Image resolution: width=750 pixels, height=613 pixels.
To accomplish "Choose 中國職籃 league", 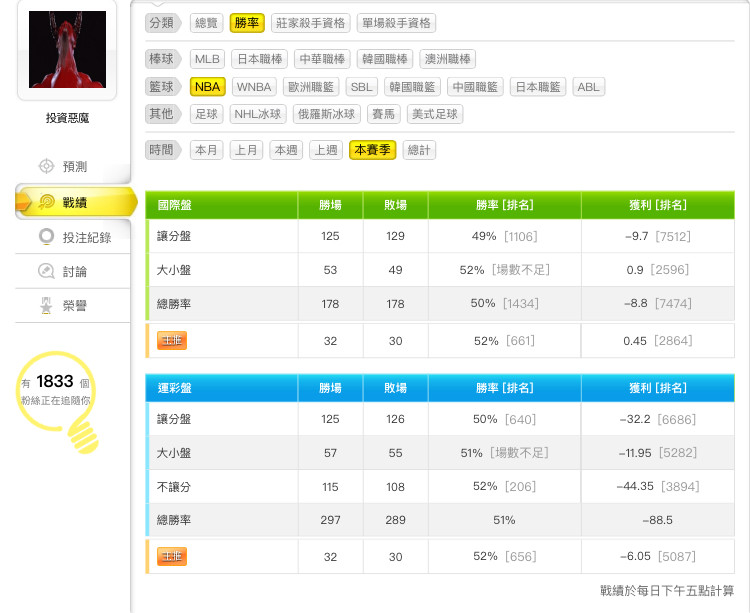I will 475,87.
